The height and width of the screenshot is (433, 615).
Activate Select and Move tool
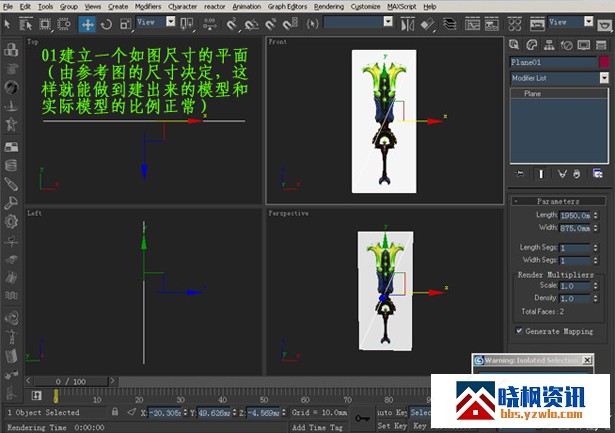point(87,24)
